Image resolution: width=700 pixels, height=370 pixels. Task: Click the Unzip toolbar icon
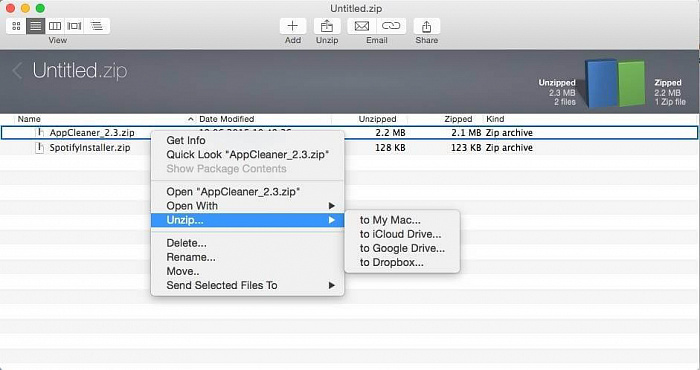(x=327, y=26)
